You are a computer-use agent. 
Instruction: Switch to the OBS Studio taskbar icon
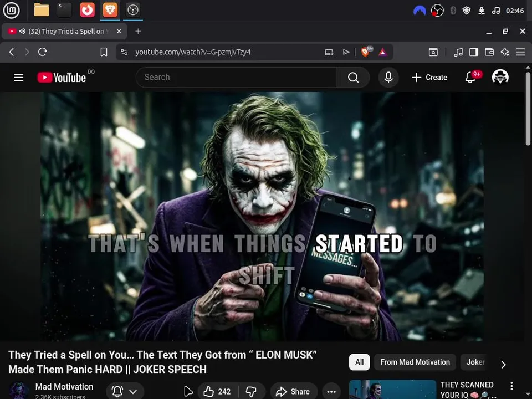point(132,10)
